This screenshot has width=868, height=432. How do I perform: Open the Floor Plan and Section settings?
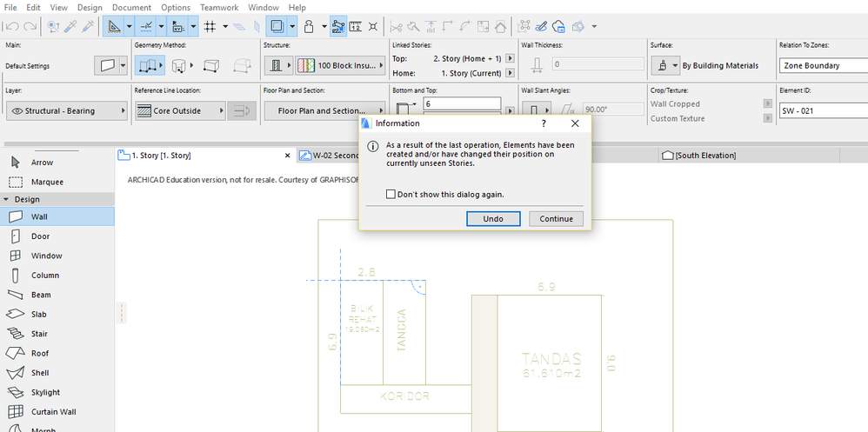(x=324, y=110)
